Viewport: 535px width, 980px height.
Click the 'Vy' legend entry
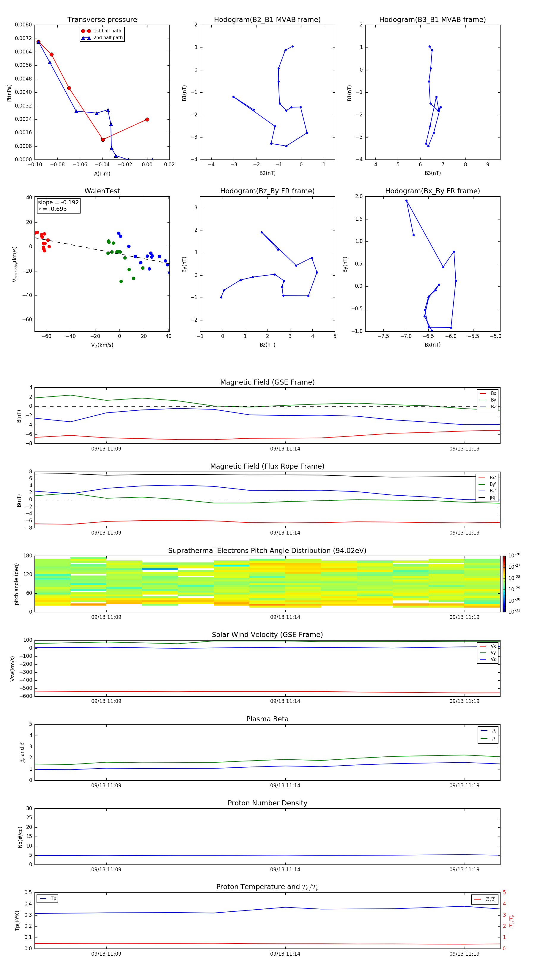pyautogui.click(x=488, y=652)
